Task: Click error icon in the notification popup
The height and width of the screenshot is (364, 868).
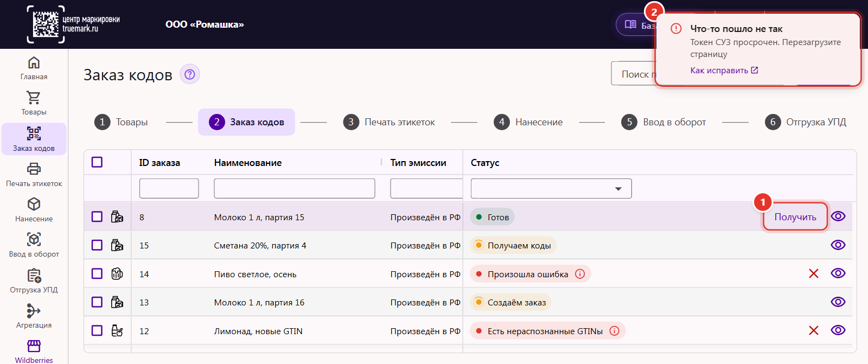Action: [x=676, y=28]
